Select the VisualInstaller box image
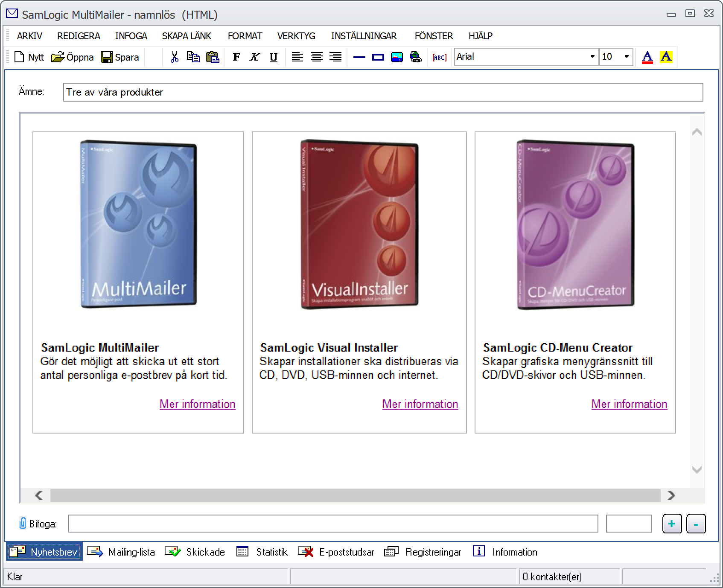Viewport: 723px width, 588px height. click(359, 224)
